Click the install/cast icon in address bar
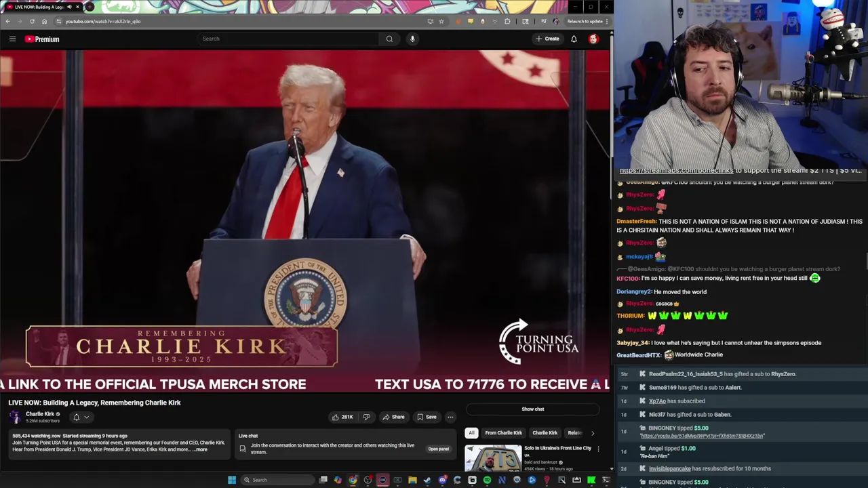The image size is (868, 488). coord(430,21)
